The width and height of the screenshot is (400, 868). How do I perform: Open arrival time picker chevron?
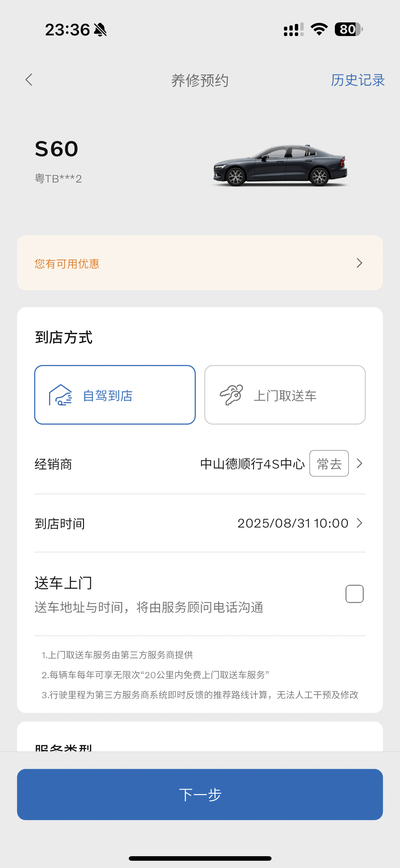coord(359,523)
